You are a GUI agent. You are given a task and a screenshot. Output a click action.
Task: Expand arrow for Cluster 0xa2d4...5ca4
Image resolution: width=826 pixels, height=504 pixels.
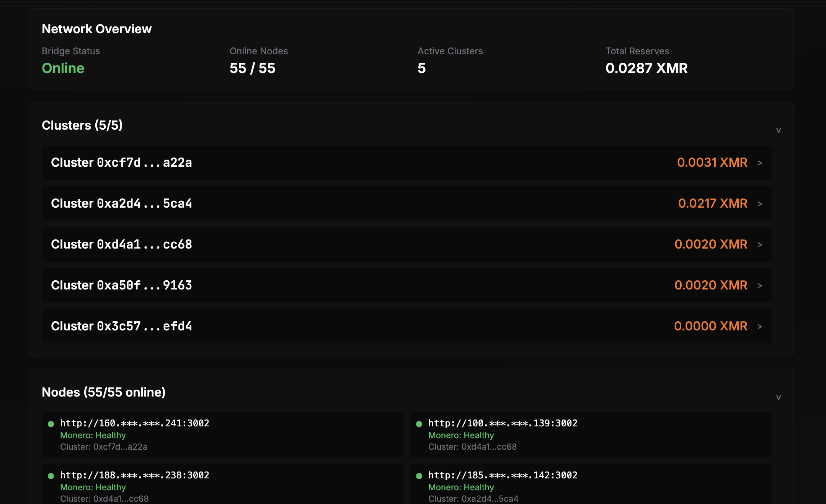(760, 204)
